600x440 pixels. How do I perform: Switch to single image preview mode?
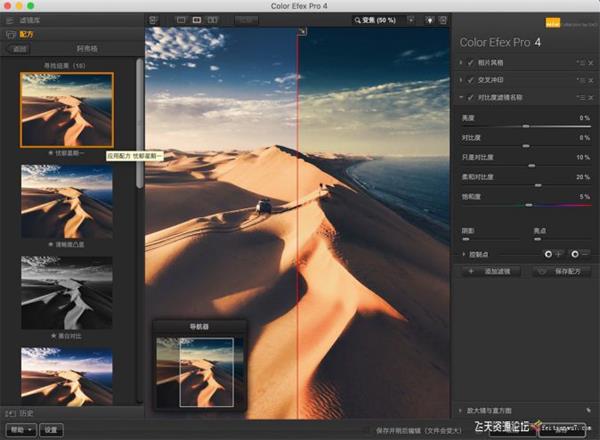(182, 19)
